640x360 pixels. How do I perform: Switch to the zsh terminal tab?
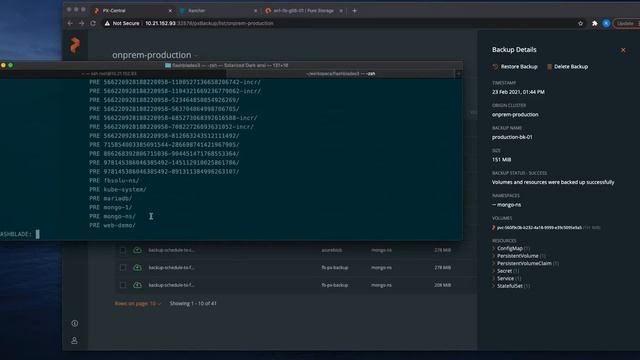pyautogui.click(x=340, y=74)
